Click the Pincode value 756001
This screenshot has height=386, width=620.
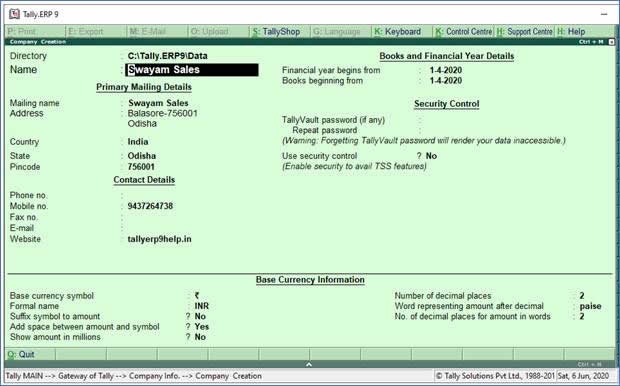(141, 167)
